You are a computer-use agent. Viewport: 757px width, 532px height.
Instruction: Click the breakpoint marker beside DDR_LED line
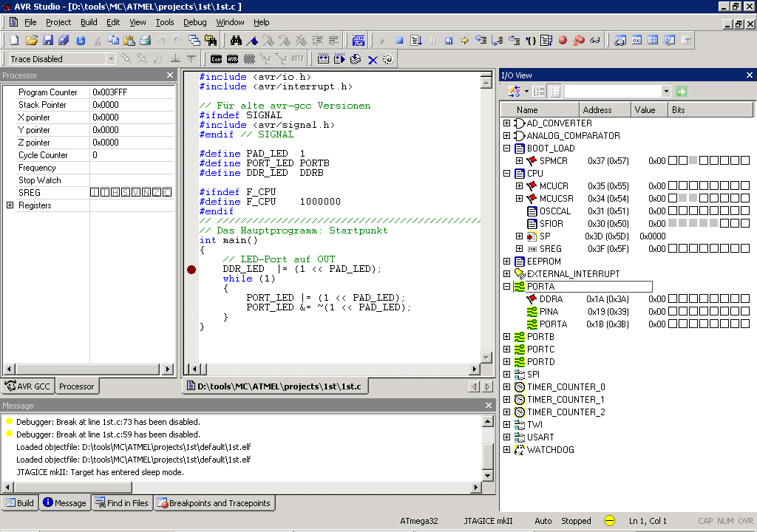pos(191,270)
